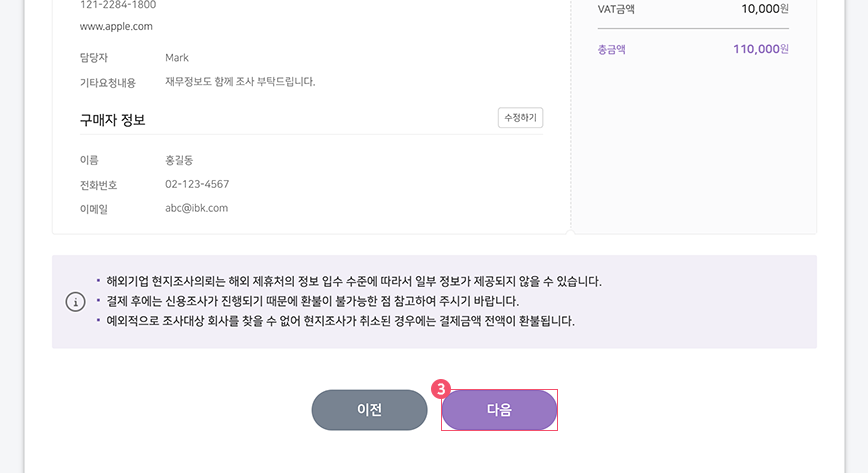Viewport: 868px width, 473px height.
Task: Select the abc@ibk.com email value
Action: [x=197, y=208]
